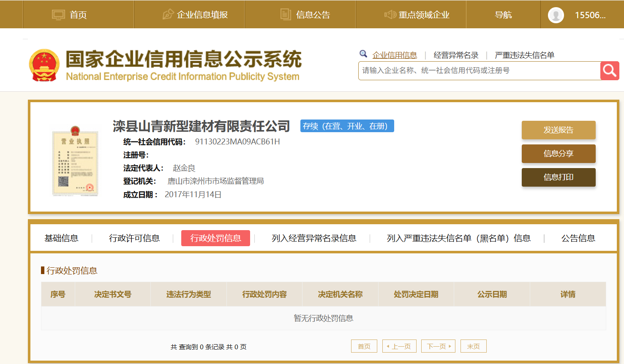Click the red magnifier search button

click(x=609, y=71)
